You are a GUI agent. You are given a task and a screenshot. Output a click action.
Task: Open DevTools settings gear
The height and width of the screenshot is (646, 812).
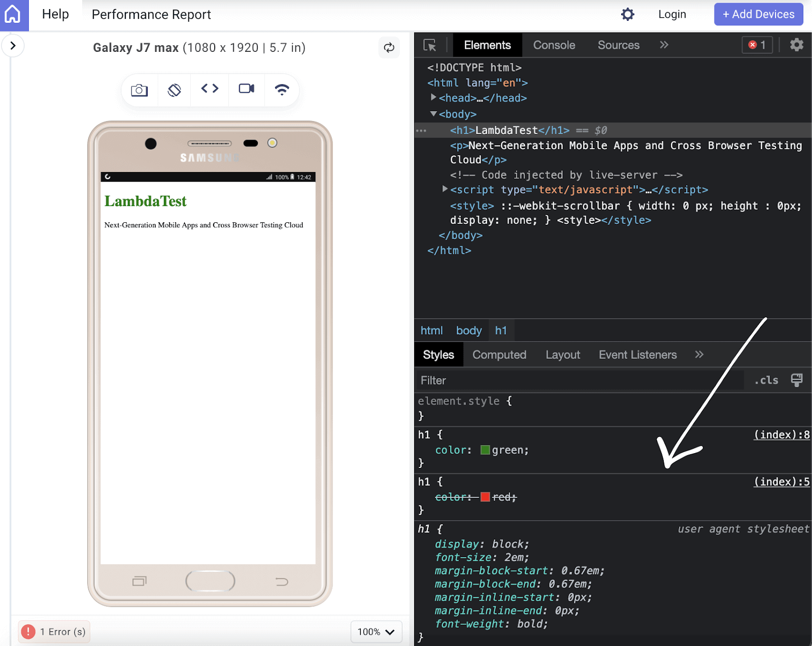click(x=797, y=45)
